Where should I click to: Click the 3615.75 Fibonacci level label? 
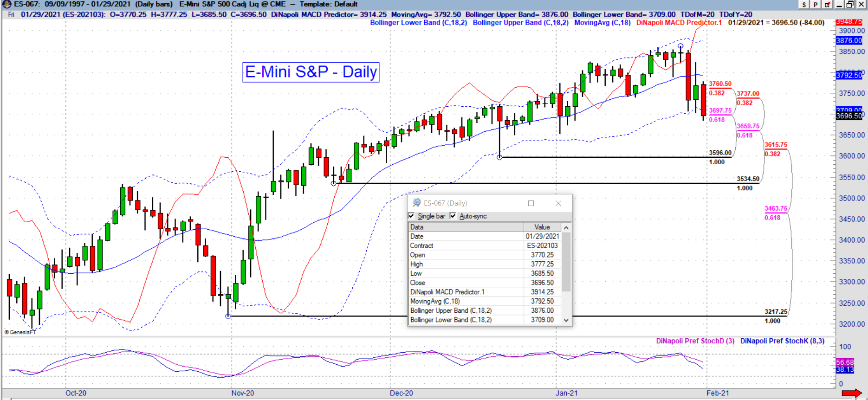coord(776,145)
